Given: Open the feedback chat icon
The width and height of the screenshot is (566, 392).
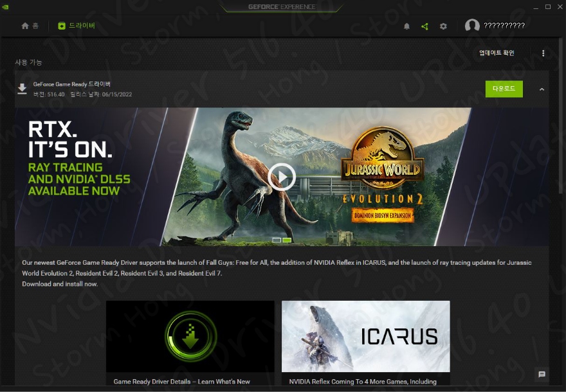Looking at the screenshot, I should point(542,375).
